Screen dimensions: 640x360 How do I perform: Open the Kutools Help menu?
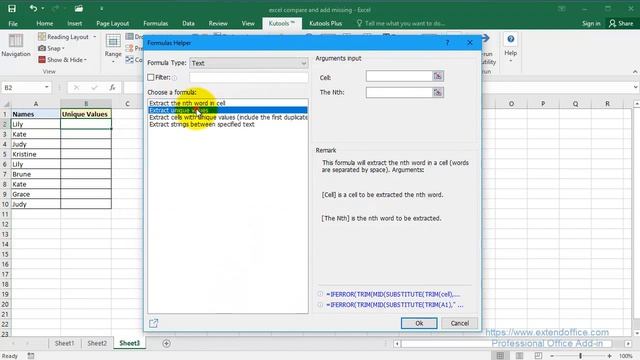click(510, 47)
